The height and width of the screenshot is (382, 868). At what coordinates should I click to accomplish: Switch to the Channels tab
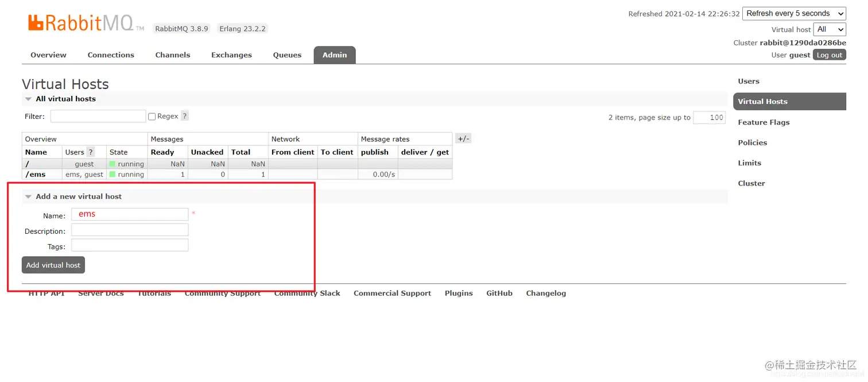[173, 55]
